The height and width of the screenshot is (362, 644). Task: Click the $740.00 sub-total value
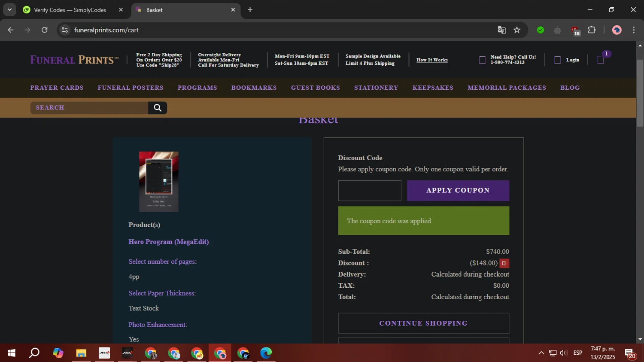[x=498, y=252]
